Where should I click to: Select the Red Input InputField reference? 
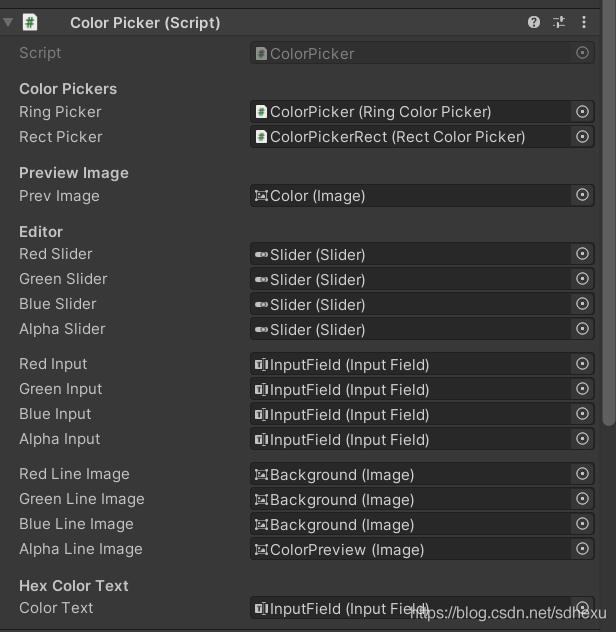[410, 364]
